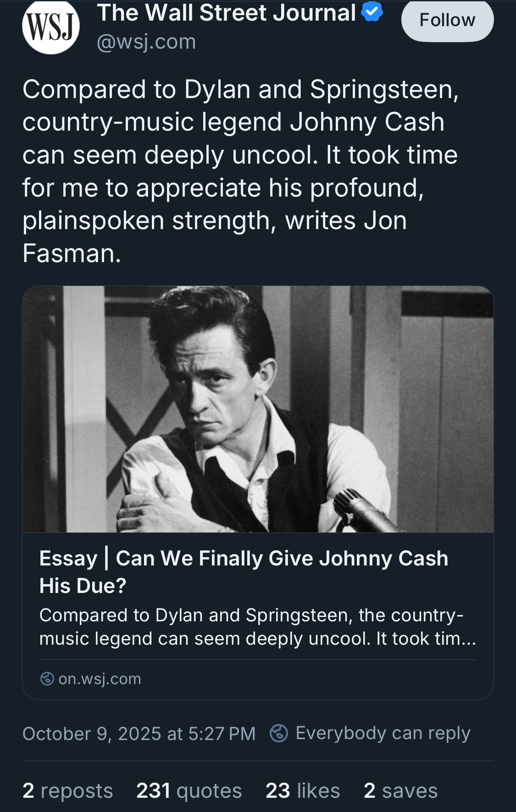Click 'Fasman.' at the post text end
Image resolution: width=516 pixels, height=812 pixels.
pyautogui.click(x=72, y=253)
